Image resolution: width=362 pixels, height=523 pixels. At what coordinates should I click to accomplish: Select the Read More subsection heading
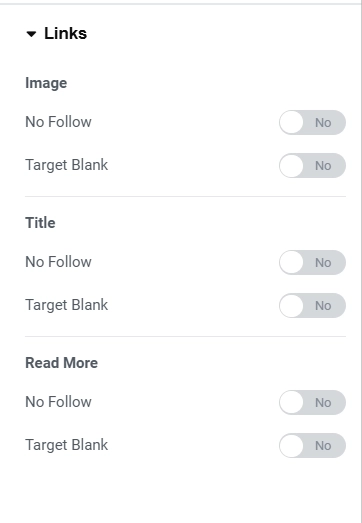click(62, 363)
